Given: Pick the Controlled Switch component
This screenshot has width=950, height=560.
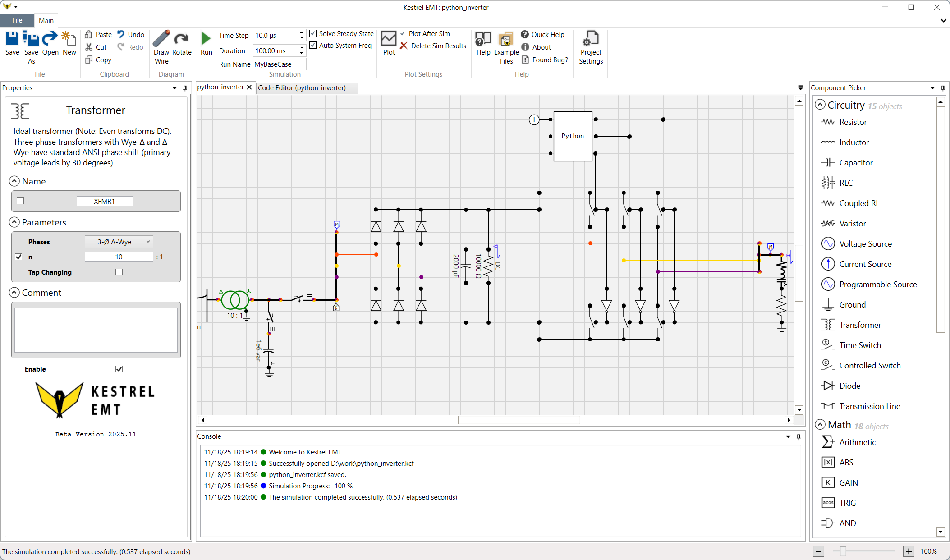Looking at the screenshot, I should [x=861, y=366].
